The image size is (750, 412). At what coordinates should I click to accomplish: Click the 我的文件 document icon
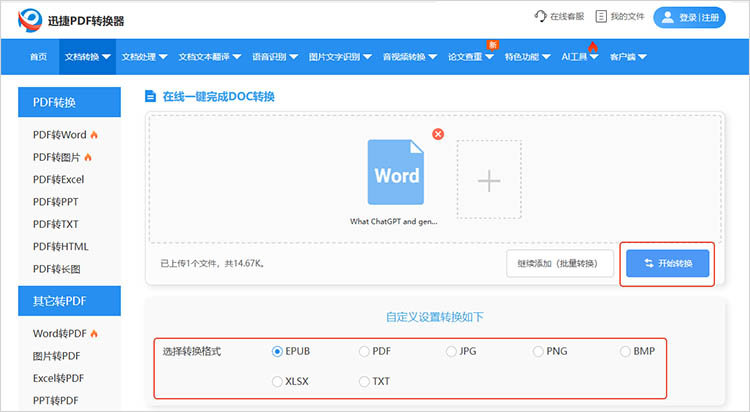click(x=601, y=16)
